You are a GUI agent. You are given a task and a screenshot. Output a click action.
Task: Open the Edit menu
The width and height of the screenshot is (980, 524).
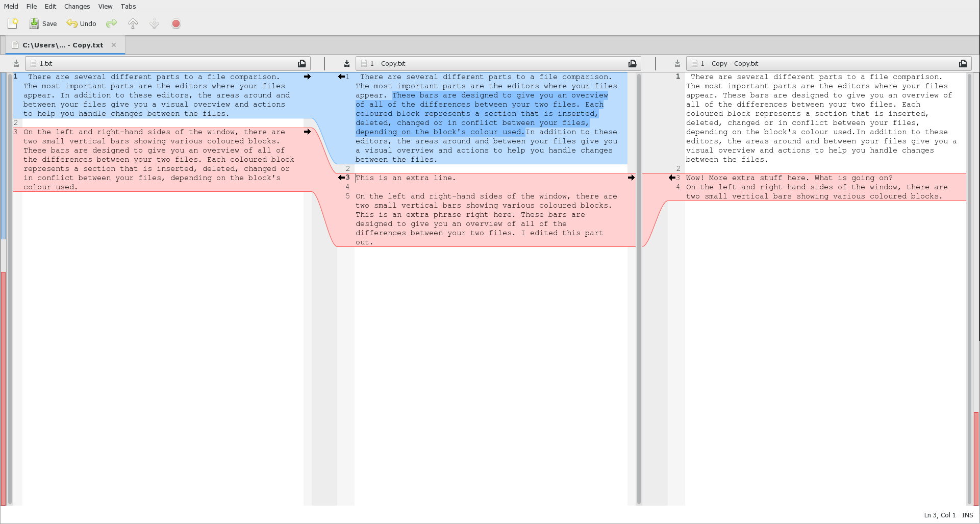click(51, 6)
